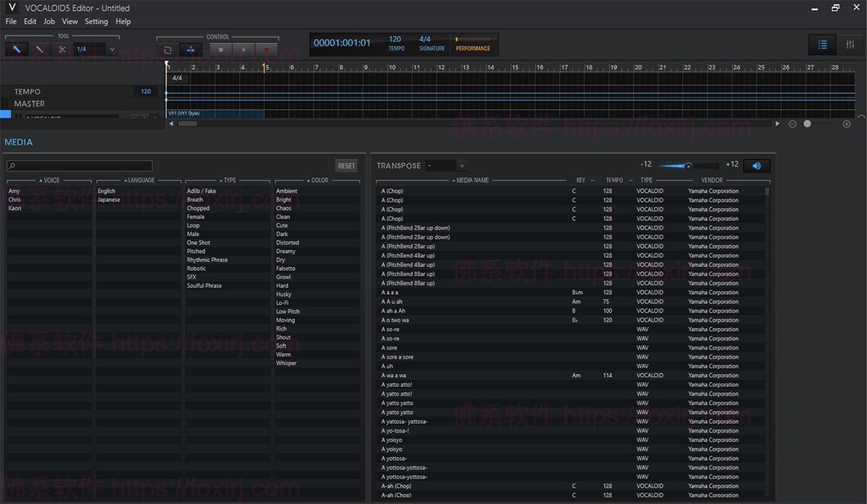This screenshot has width=867, height=504.
Task: Open the 1/4 quantize dropdown
Action: coord(111,49)
